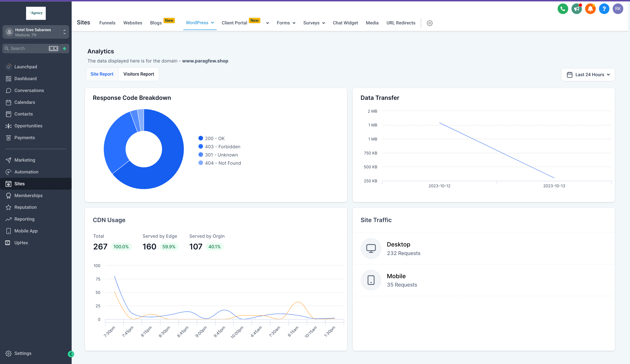Screen dimensions: 630x364
Task: Click the Launchpad sidebar icon
Action: 9,67
